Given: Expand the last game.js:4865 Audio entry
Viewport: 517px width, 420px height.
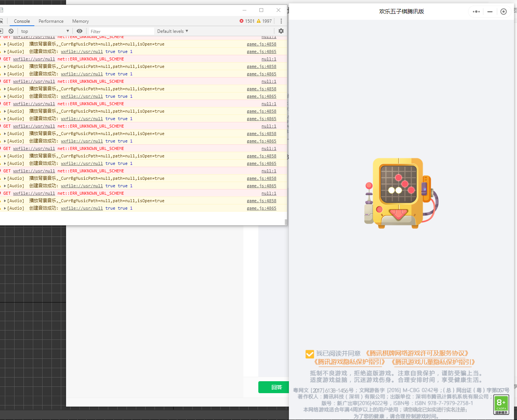Looking at the screenshot, I should click(x=5, y=208).
